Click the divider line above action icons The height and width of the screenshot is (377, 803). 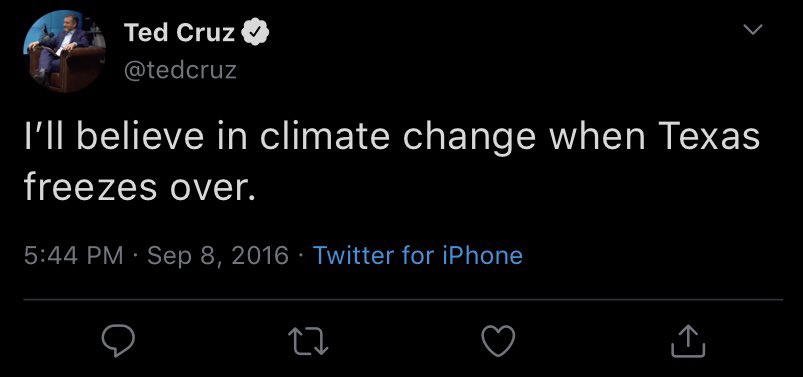click(403, 299)
